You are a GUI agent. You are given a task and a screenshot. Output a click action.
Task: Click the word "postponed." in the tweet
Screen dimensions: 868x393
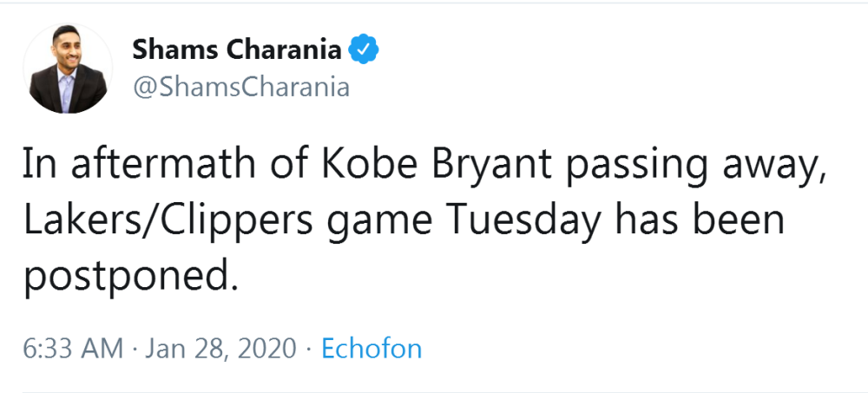[130, 276]
